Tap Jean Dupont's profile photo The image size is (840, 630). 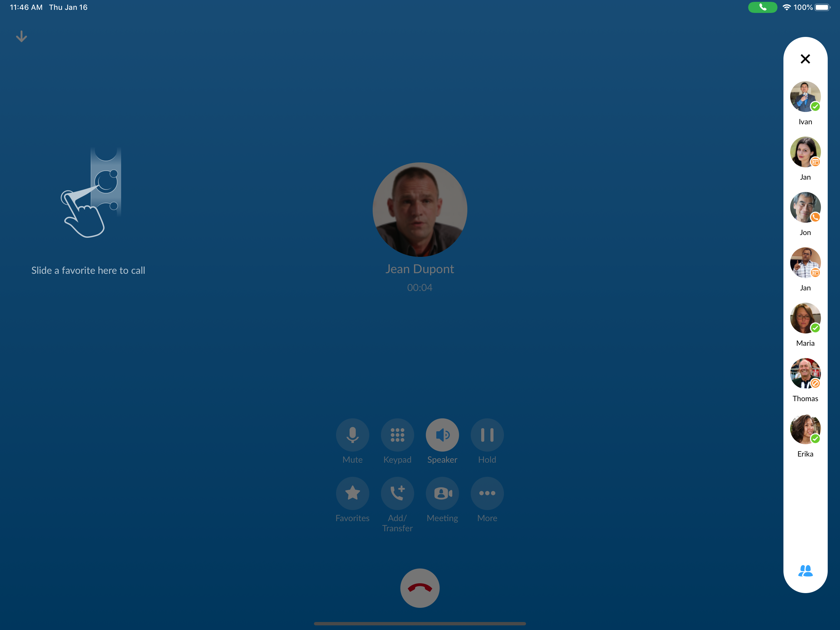420,210
